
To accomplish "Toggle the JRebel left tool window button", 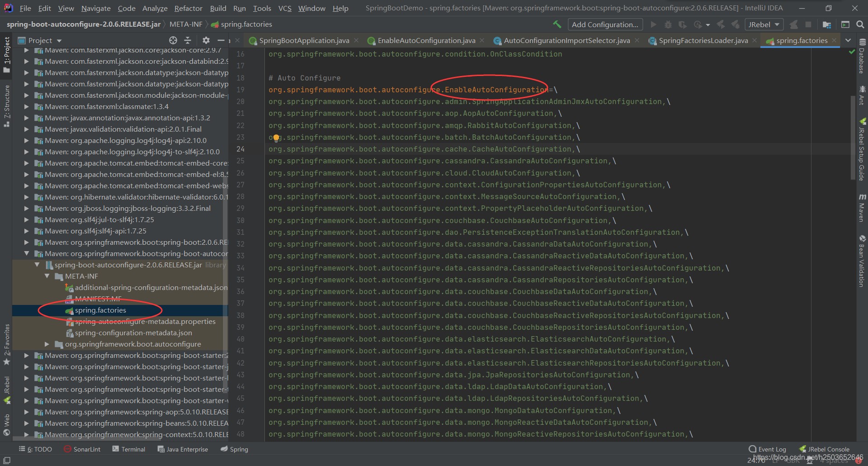I will pos(7,390).
